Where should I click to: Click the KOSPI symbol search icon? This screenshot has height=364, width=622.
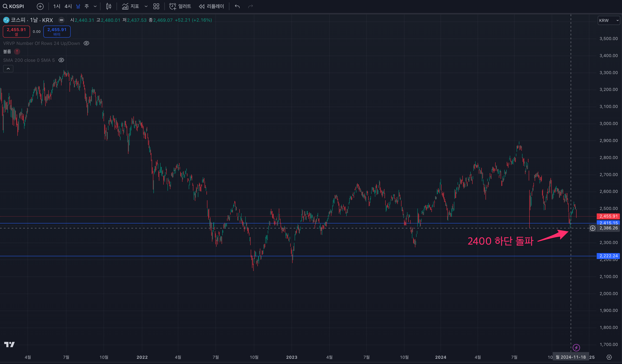point(5,6)
